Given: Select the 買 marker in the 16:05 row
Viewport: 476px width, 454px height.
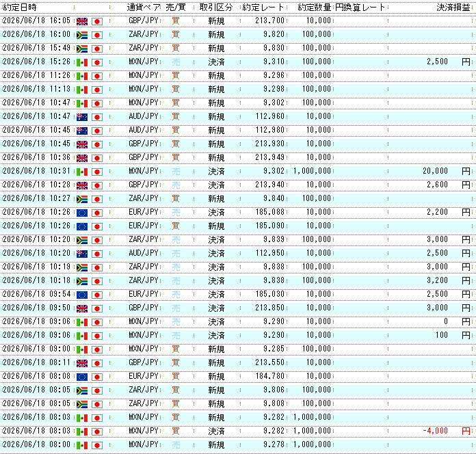Looking at the screenshot, I should point(176,21).
